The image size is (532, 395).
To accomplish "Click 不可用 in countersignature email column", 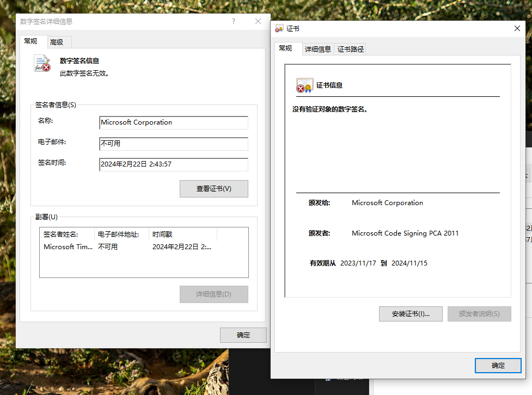I will pos(108,247).
